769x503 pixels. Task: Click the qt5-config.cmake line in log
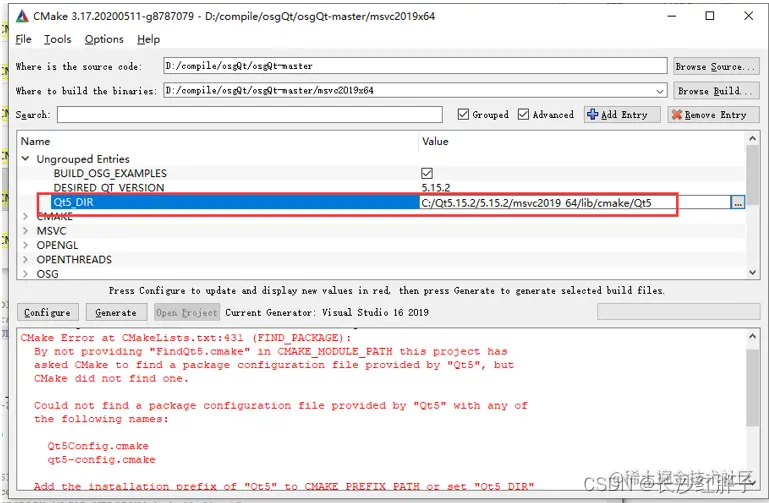click(x=101, y=460)
